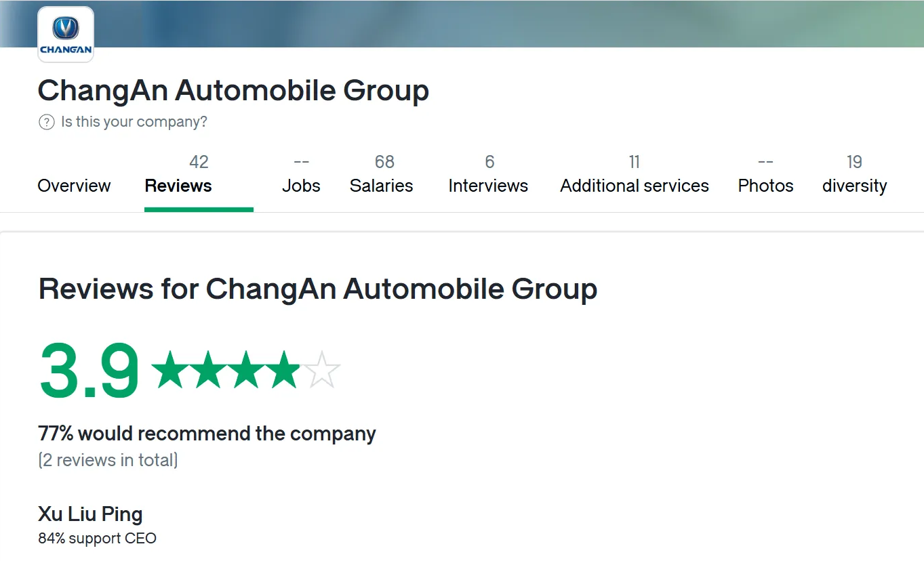
Task: Click "Reviews for ChangAn Automobile Group" heading
Action: [x=318, y=289]
